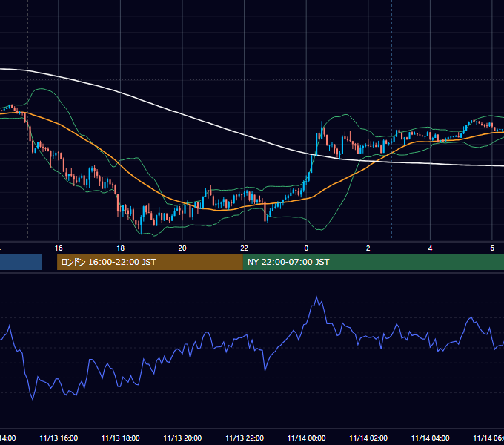Click the ロンドン 16:00-22:00 JST session bar
The width and height of the screenshot is (504, 445).
coord(150,262)
